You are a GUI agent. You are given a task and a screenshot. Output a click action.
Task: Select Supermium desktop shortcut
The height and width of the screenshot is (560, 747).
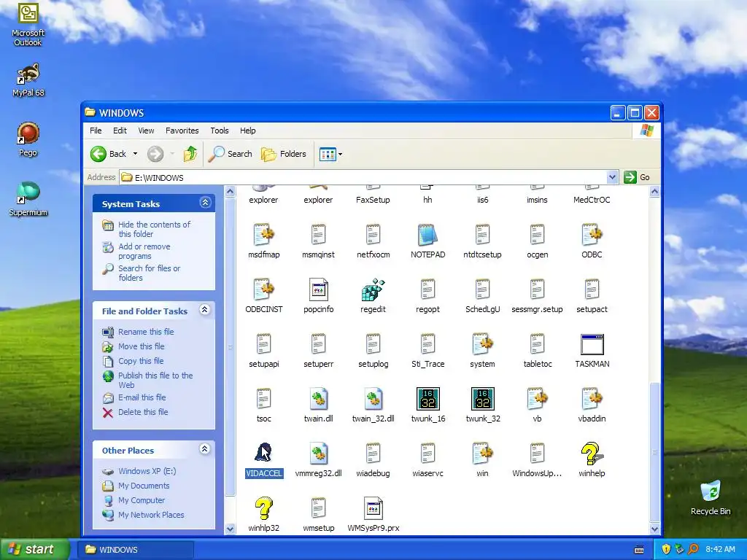[28, 199]
